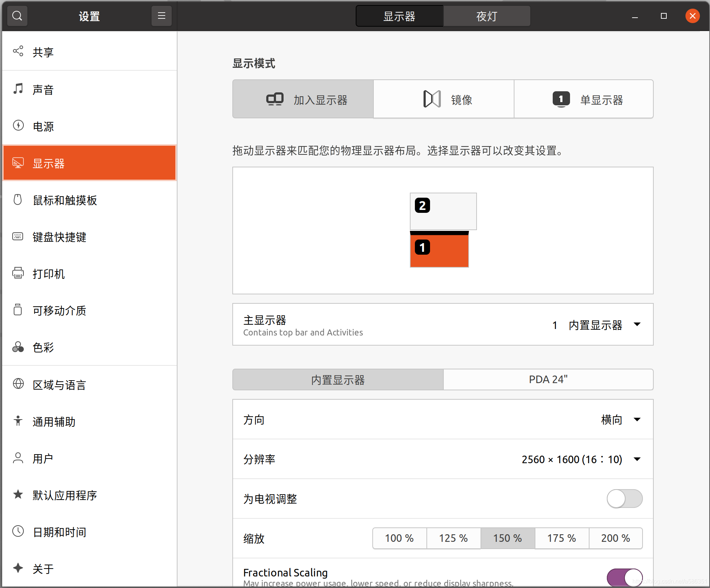
Task: Click the Color circles icon
Action: point(18,347)
